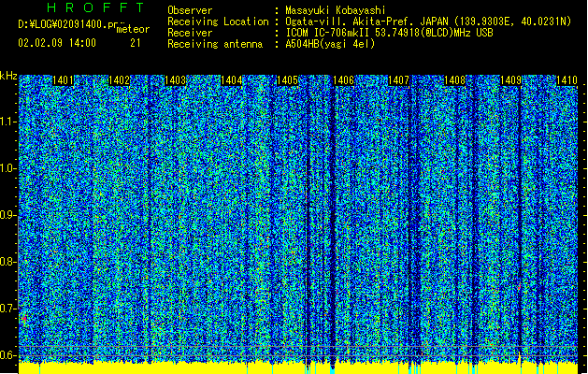Click the meteor count value 21
This screenshot has width=588, height=374.
pyautogui.click(x=136, y=43)
